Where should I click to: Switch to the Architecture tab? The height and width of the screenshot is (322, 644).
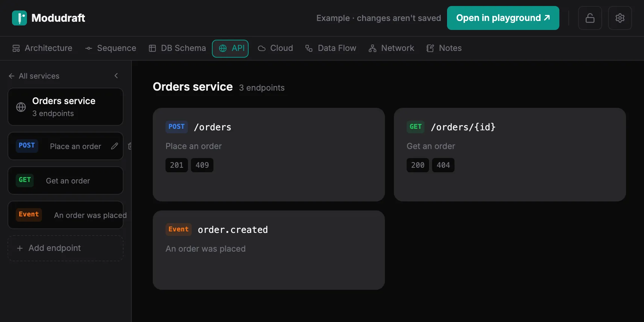(x=42, y=48)
